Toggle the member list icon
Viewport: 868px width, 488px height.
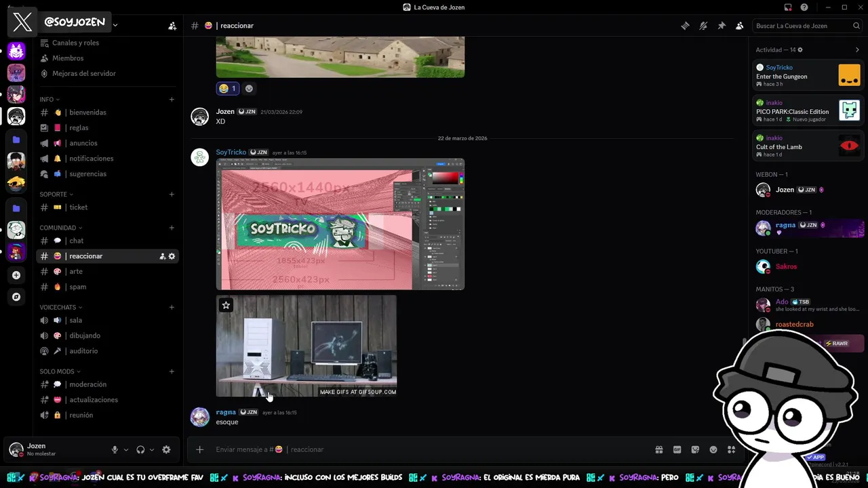(740, 26)
